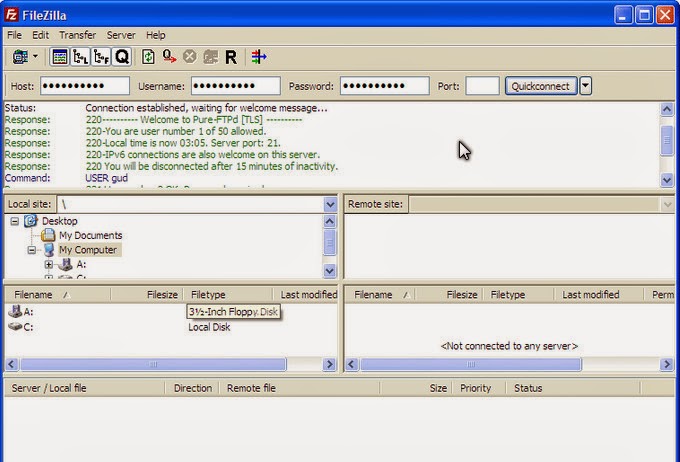Viewport: 680px width, 462px height.
Task: Sort local files by Last modified
Action: coord(306,295)
